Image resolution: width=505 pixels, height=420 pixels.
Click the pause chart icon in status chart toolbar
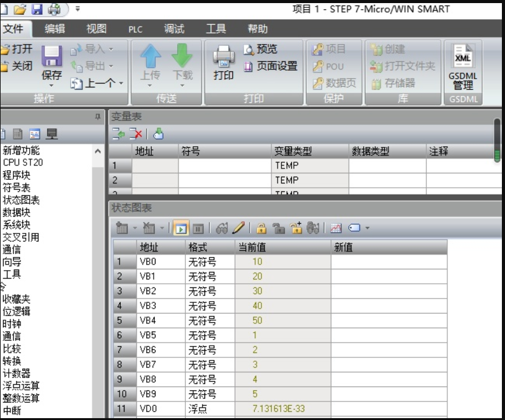[x=198, y=228]
